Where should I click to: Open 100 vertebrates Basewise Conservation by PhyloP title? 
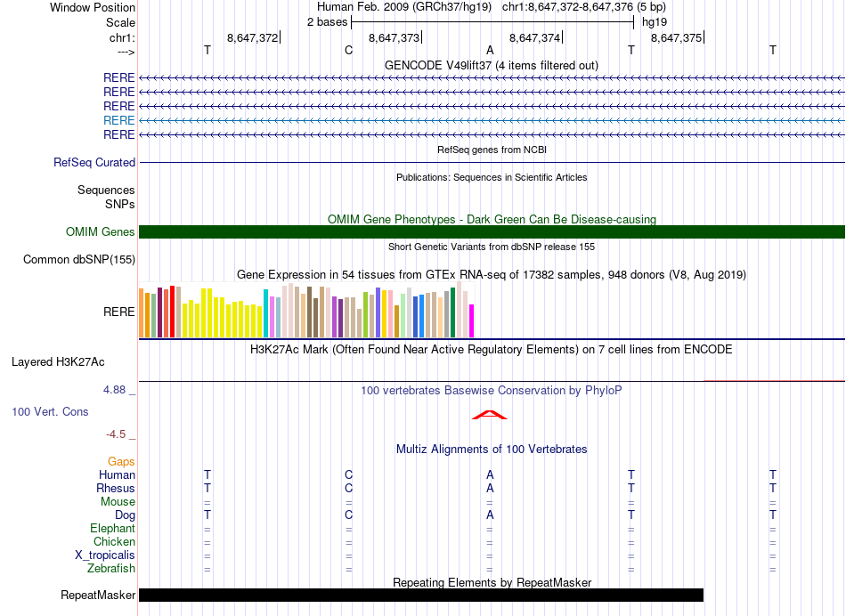point(492,391)
